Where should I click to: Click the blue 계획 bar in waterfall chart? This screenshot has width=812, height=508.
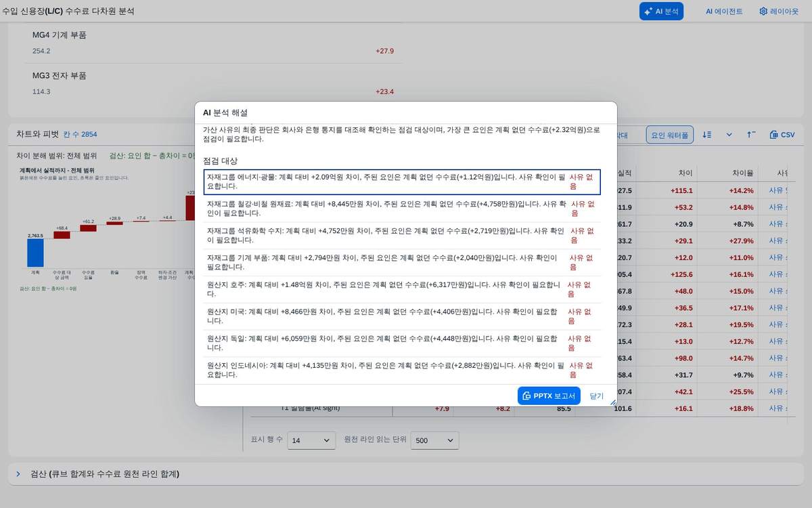(35, 253)
